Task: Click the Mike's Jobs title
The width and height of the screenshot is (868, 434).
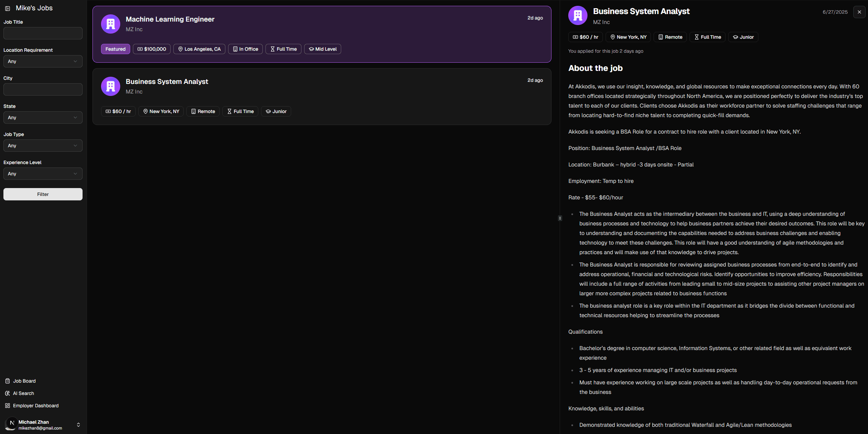Action: point(34,8)
